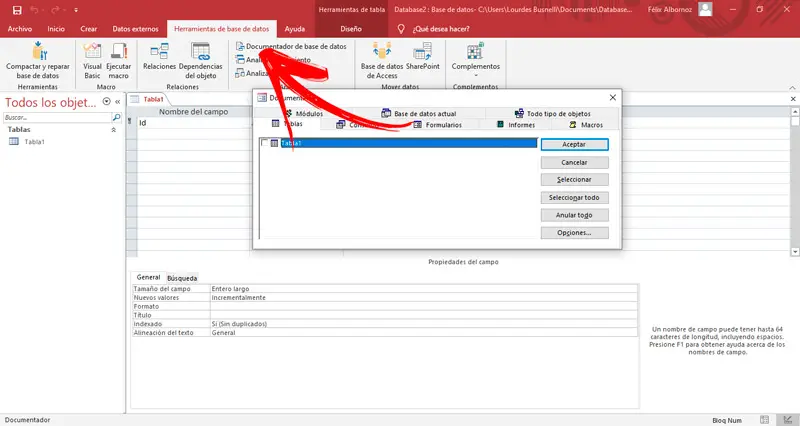
Task: Close the Documentador dialog
Action: coord(613,97)
